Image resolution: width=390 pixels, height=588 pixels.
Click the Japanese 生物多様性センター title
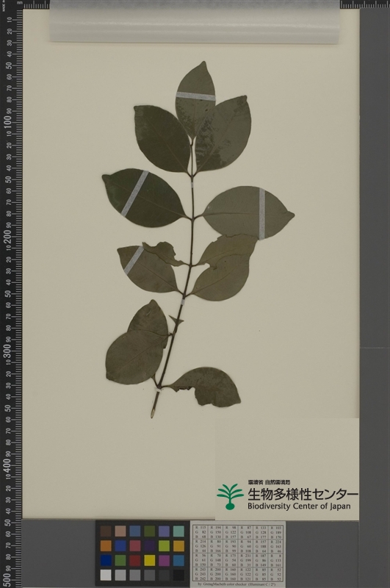point(303,494)
